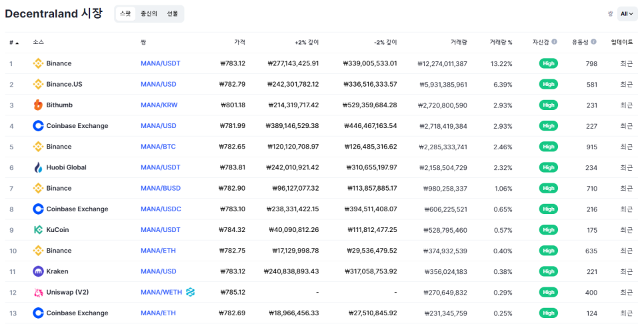Sort by the 업데이트 column header
644x324 pixels.
(622, 42)
